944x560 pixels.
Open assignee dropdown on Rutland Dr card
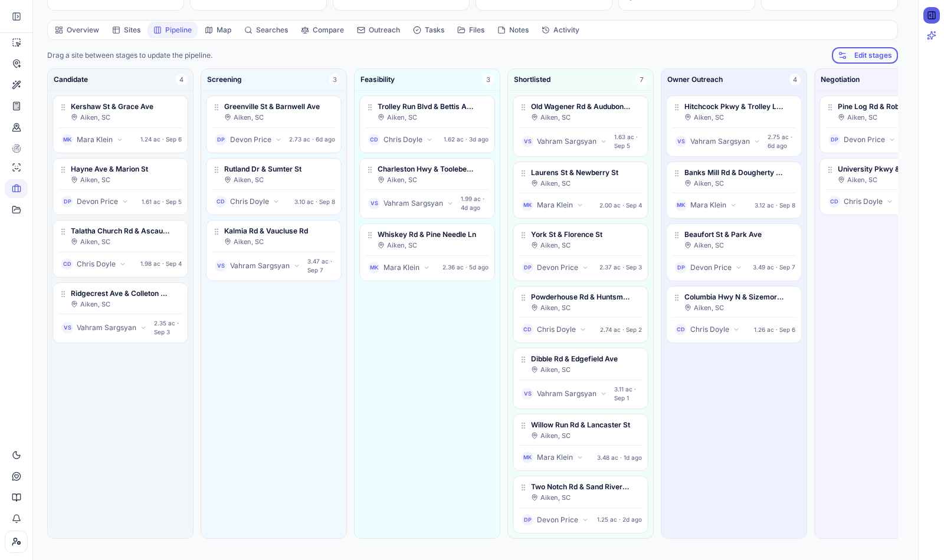coord(248,202)
